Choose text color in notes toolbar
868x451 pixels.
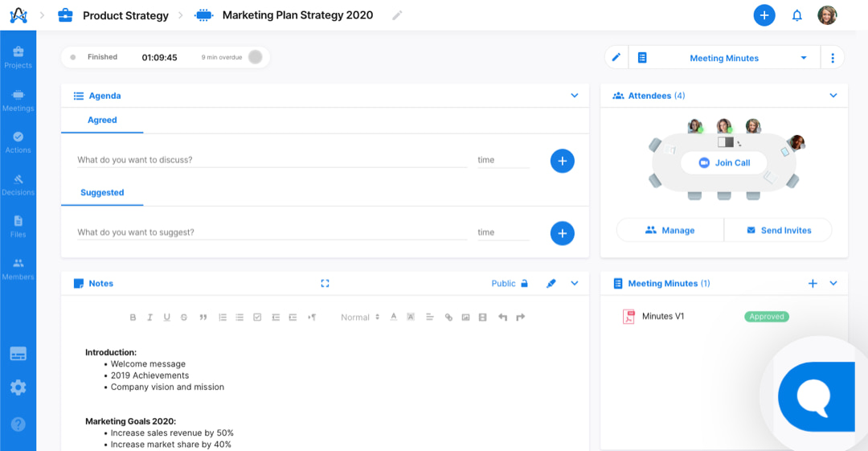pos(394,317)
